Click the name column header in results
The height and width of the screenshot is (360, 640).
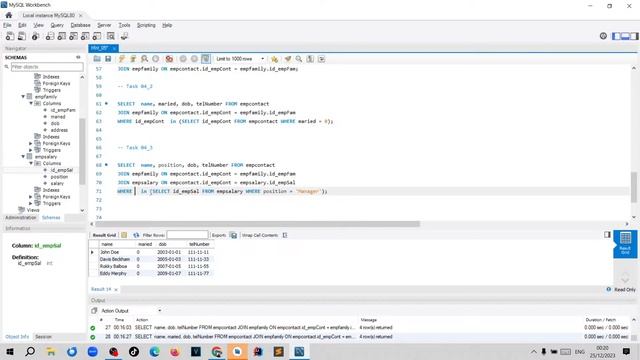point(107,244)
